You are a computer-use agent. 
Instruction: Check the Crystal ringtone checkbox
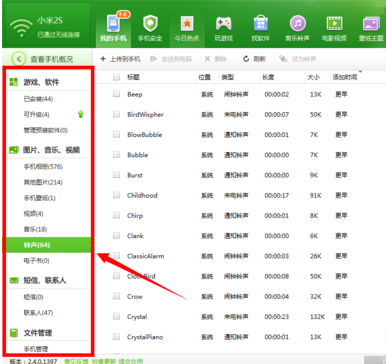click(x=116, y=316)
